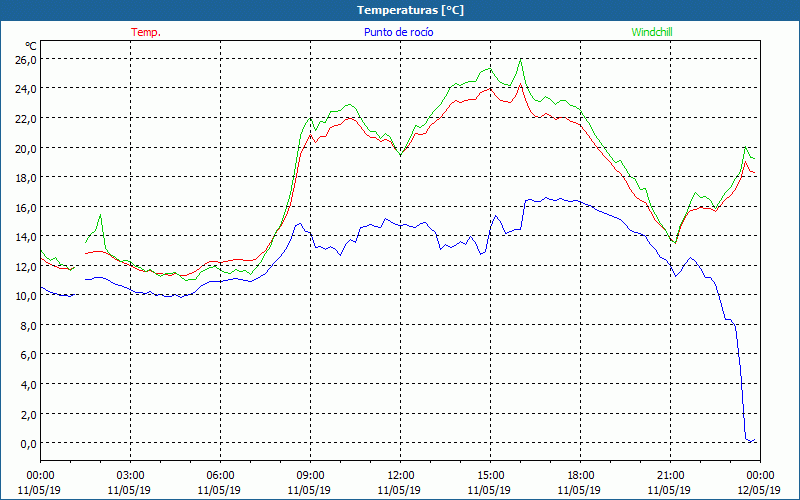Click the '21:00' time axis label
The height and width of the screenshot is (500, 800).
(670, 475)
